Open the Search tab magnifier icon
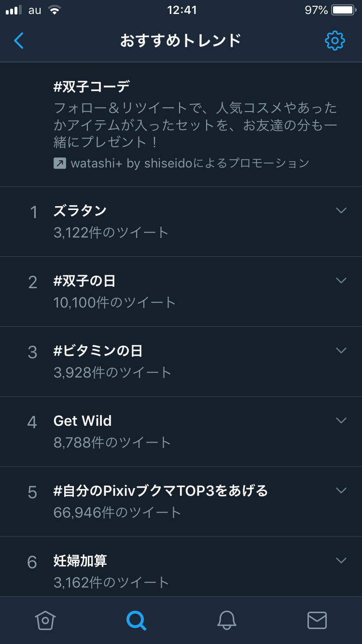The width and height of the screenshot is (362, 644). (x=136, y=620)
